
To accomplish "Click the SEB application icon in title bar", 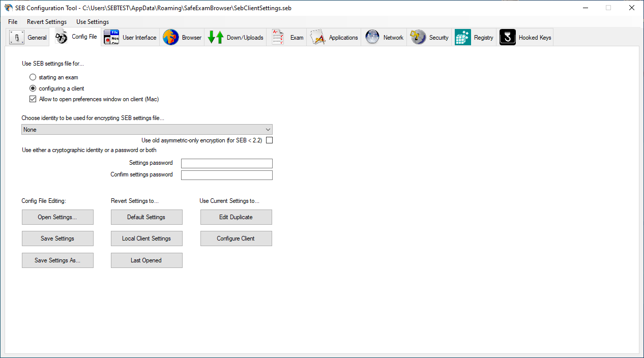I will pos(9,8).
